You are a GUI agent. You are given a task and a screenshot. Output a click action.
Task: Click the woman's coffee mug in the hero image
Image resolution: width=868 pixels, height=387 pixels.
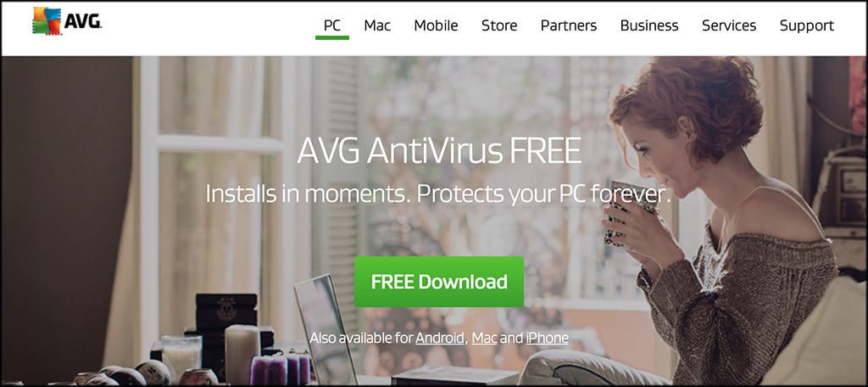628,213
